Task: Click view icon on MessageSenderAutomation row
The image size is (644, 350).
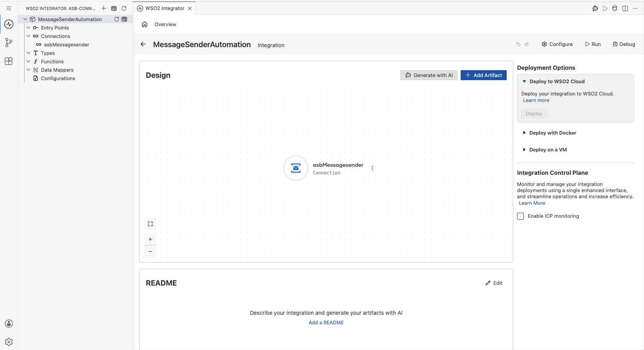Action: 124,19
